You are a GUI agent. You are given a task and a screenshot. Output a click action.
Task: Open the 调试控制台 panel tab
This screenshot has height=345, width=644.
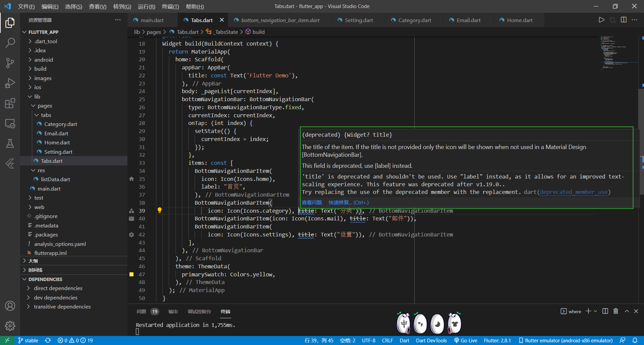(x=199, y=312)
